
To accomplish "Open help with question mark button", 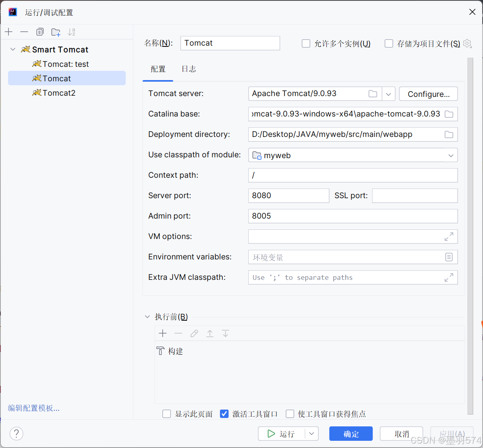I will tap(16, 434).
